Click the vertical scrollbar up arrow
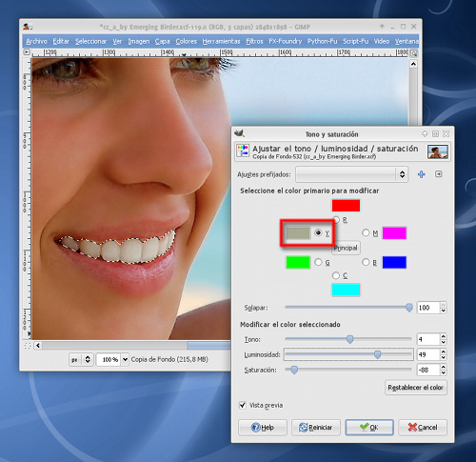 tap(413, 64)
